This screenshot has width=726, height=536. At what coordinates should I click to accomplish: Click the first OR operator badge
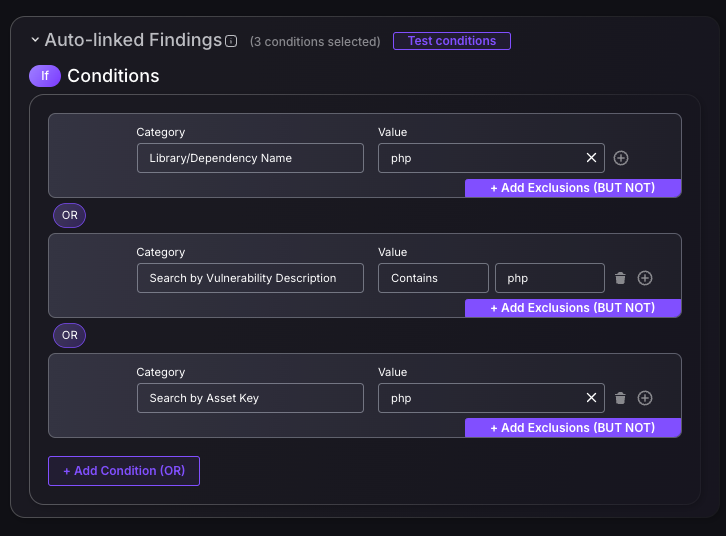coord(69,215)
